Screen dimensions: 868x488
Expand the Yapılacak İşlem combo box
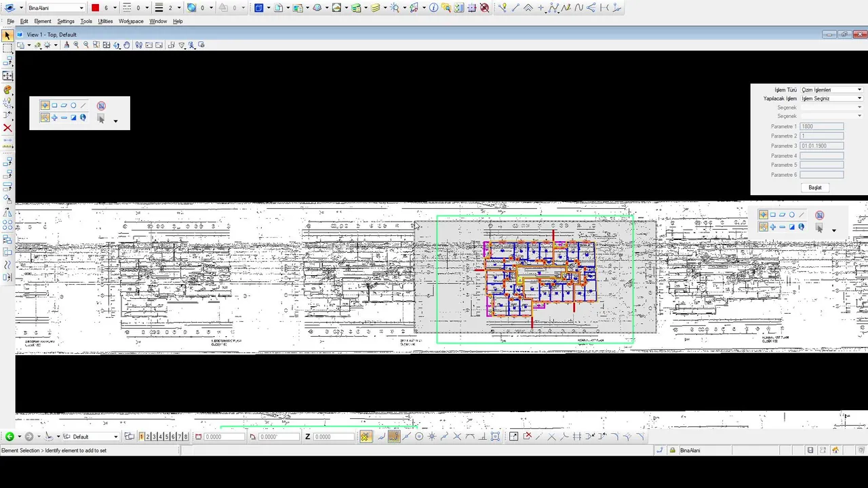pos(832,98)
